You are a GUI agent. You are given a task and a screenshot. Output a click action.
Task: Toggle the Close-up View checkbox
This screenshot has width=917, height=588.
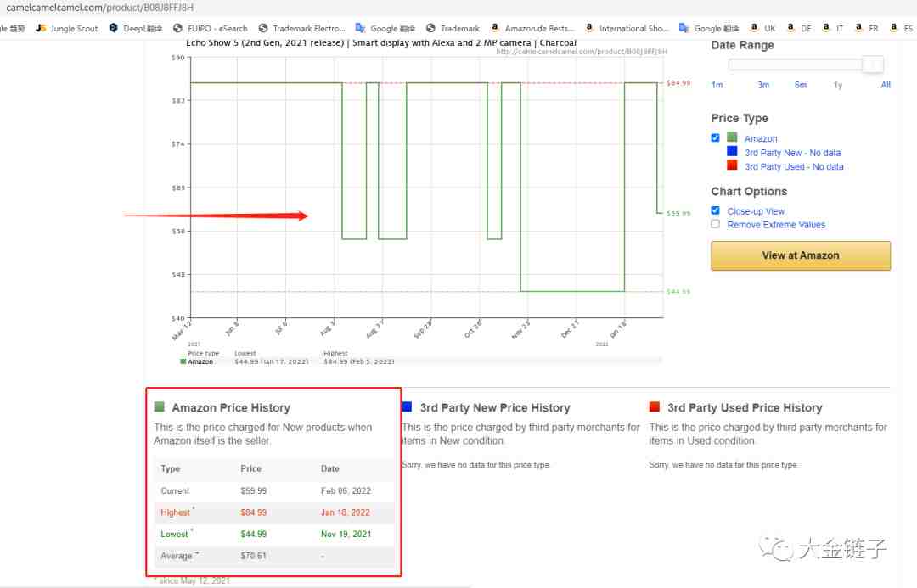pos(715,210)
